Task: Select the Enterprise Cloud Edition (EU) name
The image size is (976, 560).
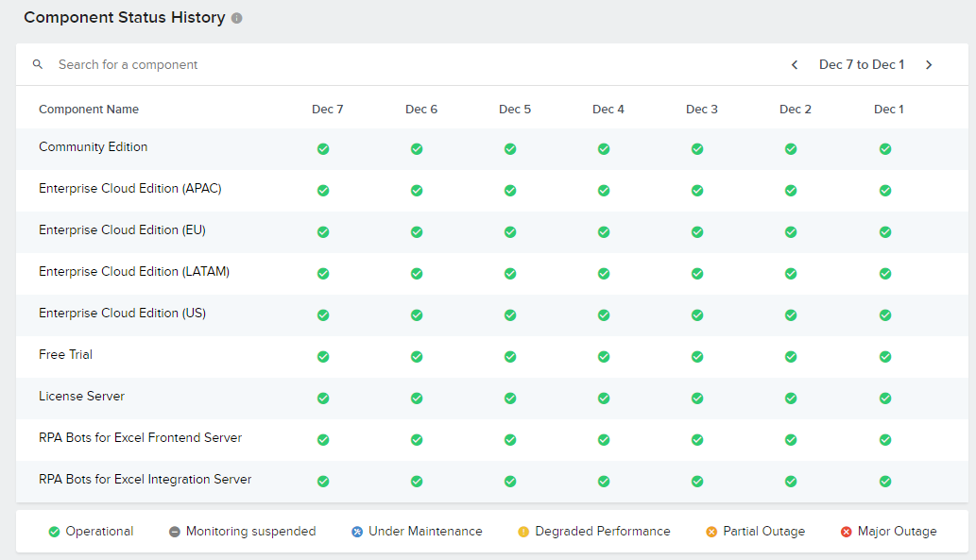Action: tap(122, 230)
